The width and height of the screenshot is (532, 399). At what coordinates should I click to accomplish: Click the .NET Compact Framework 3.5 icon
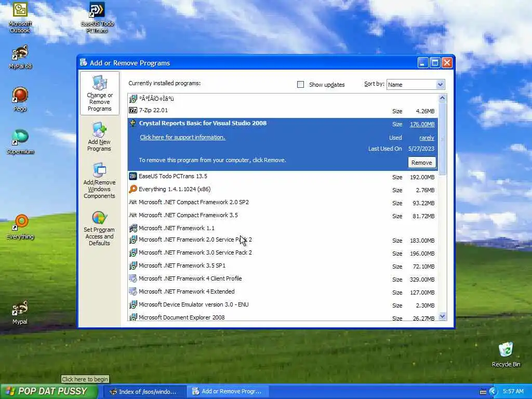(133, 215)
